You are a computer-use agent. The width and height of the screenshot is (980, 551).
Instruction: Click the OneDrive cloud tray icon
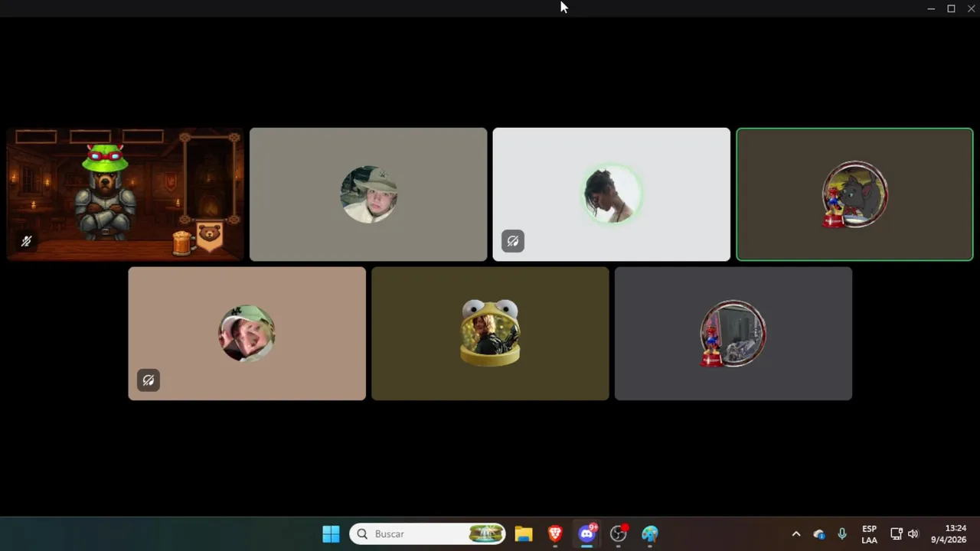click(819, 534)
